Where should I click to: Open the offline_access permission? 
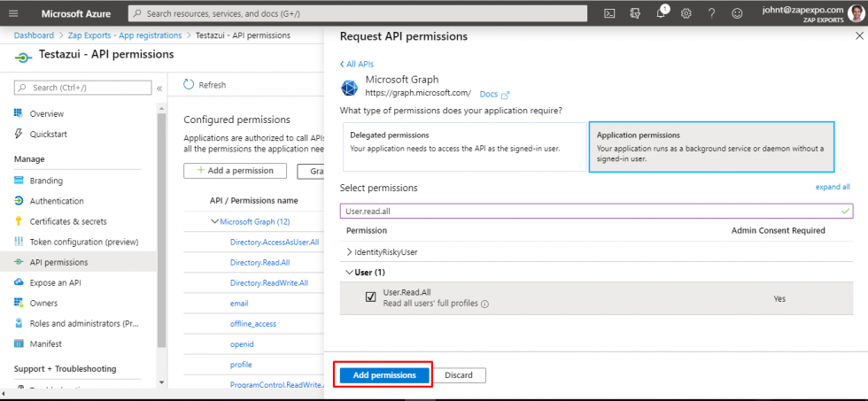(x=253, y=324)
